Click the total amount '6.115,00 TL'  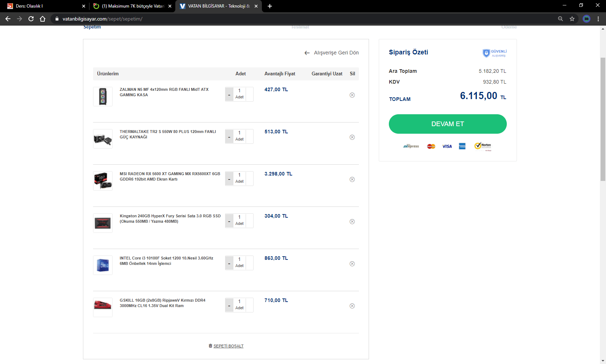[483, 96]
